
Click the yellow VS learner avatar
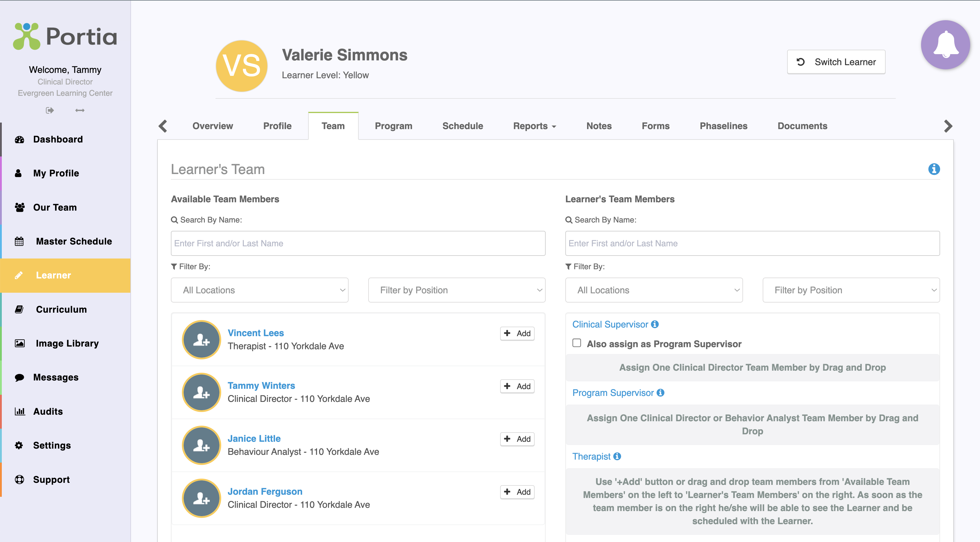[x=241, y=66]
